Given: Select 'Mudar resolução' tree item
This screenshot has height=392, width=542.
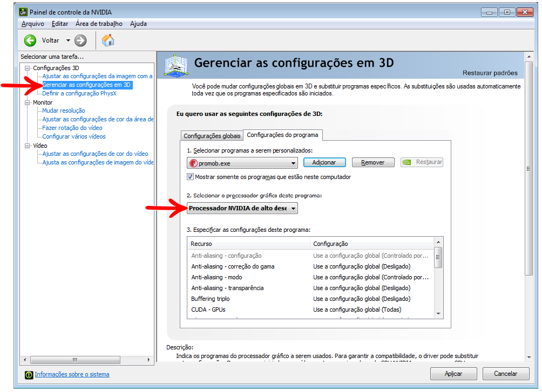Looking at the screenshot, I should (x=64, y=111).
